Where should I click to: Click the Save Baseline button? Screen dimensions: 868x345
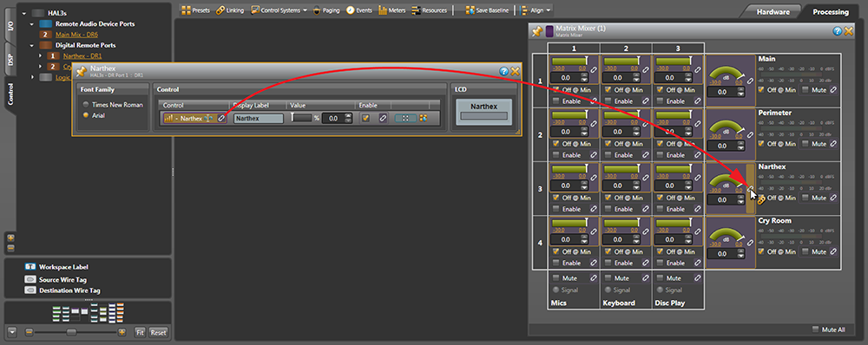click(487, 10)
